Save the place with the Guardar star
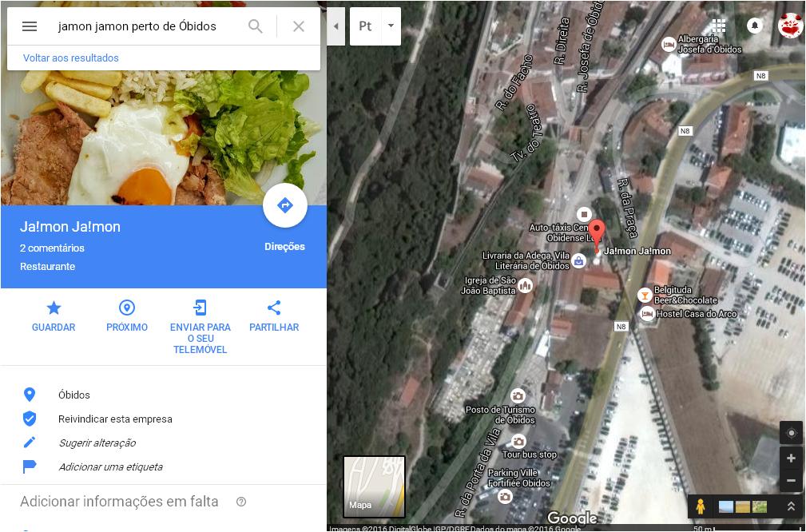The height and width of the screenshot is (532, 806). click(x=54, y=308)
